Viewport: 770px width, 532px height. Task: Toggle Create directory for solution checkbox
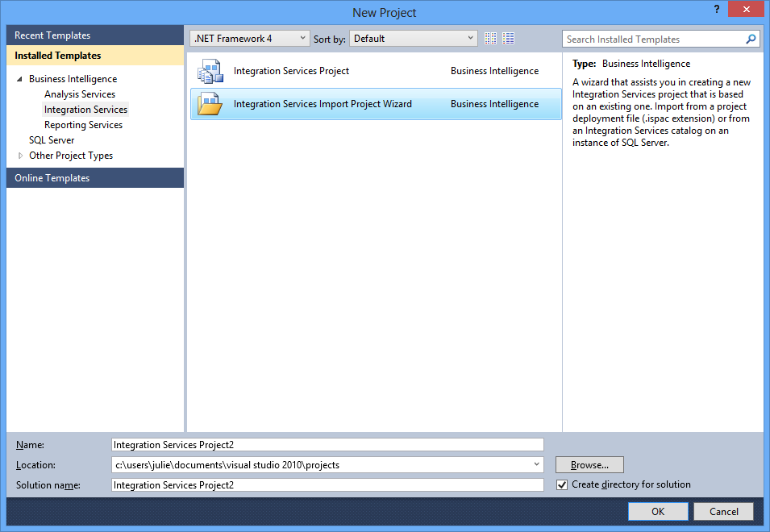coord(562,485)
